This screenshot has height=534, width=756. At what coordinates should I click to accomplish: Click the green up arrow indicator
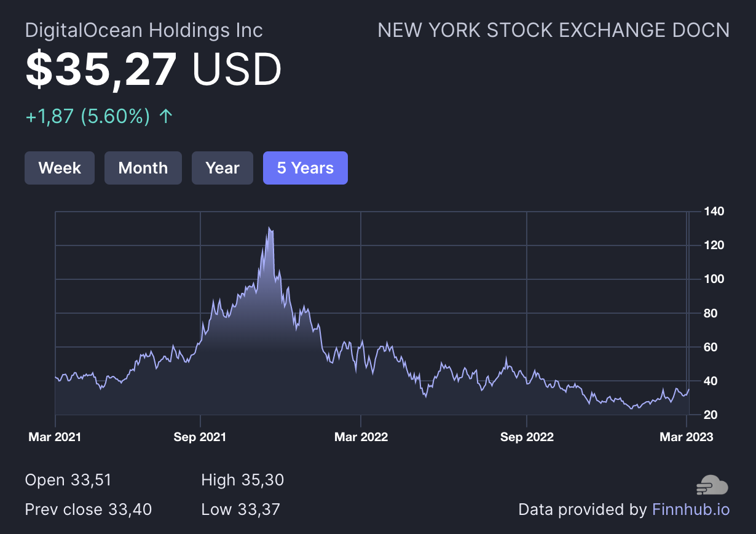tap(165, 116)
